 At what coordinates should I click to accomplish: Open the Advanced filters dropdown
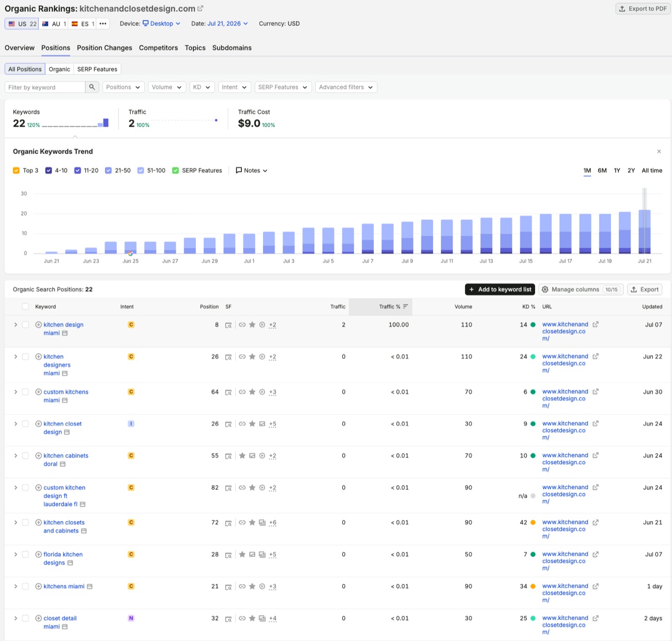click(x=346, y=87)
